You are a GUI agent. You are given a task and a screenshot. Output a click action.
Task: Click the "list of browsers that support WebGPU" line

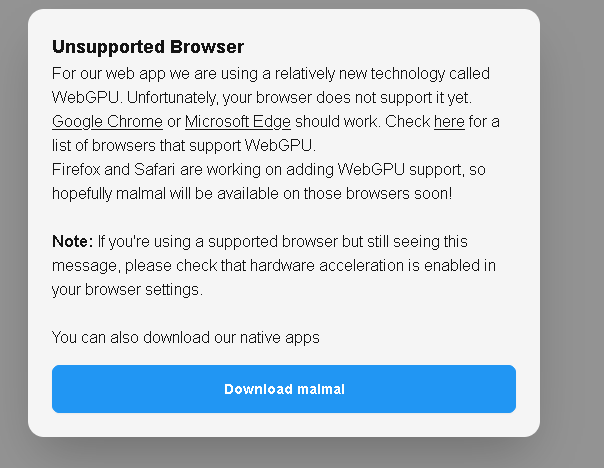point(160,146)
